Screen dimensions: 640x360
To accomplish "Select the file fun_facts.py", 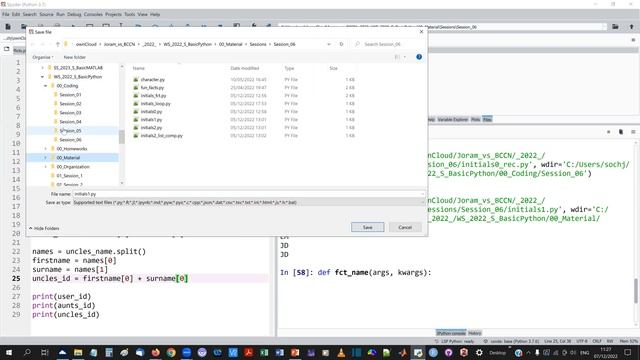I will (x=152, y=88).
